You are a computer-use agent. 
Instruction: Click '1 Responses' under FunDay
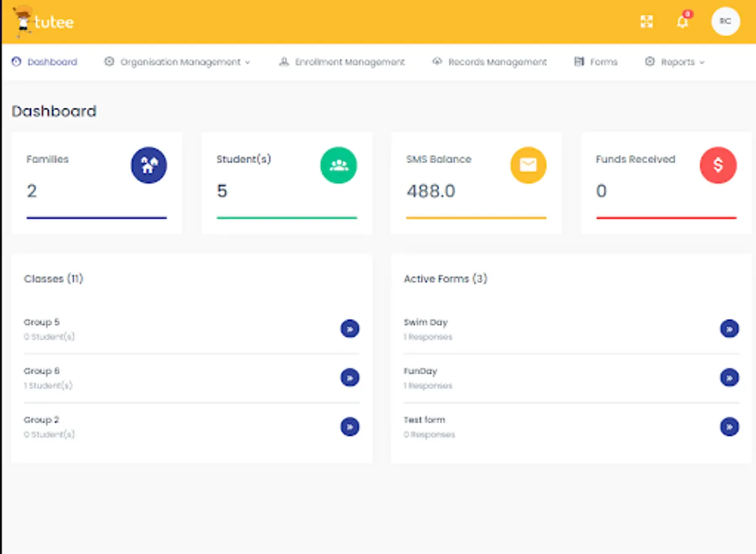428,386
